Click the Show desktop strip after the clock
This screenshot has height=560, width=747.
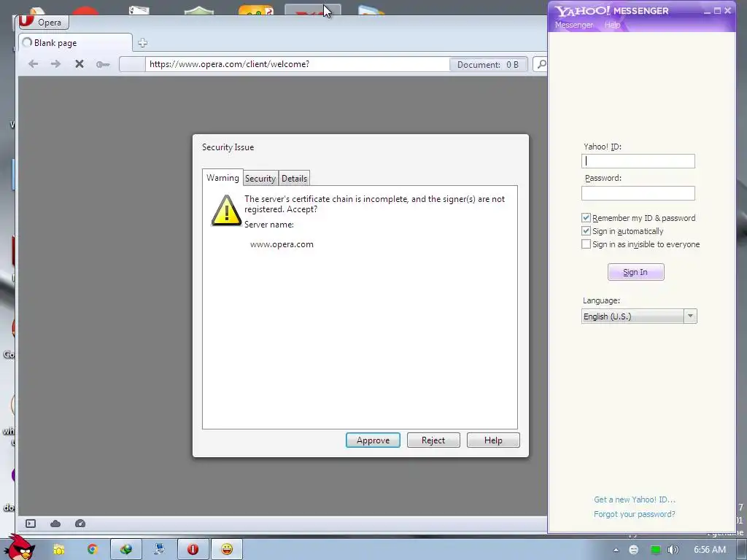[x=742, y=550]
